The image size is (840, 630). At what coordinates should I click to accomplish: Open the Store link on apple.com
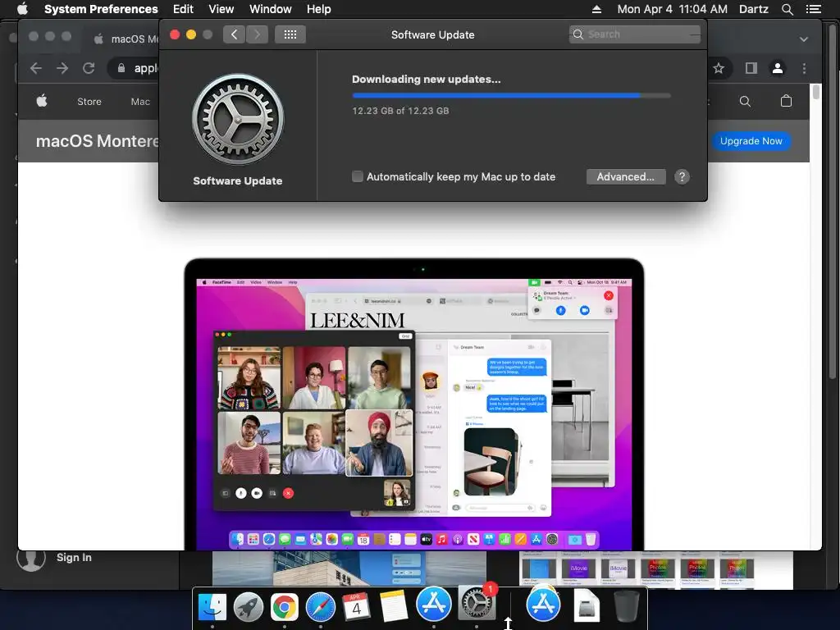coord(89,101)
